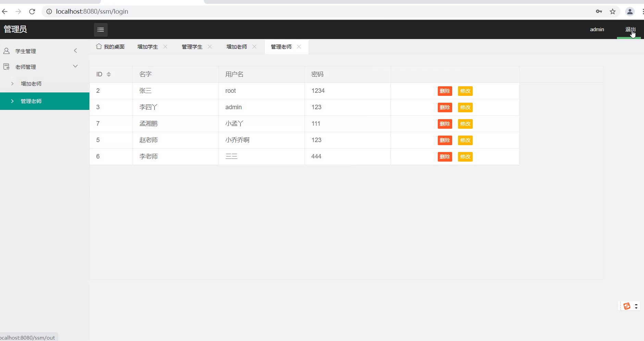Collapse the 老师管理 menu chevron

(75, 66)
